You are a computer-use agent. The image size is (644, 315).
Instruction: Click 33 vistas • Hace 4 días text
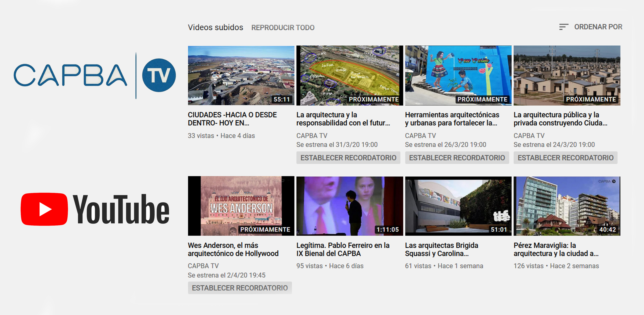pyautogui.click(x=221, y=136)
